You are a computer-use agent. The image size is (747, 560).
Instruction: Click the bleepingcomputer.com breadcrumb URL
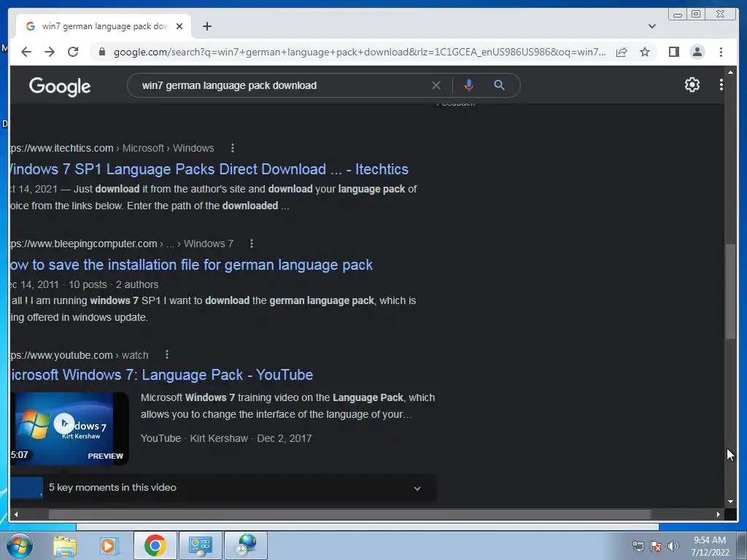pos(122,244)
